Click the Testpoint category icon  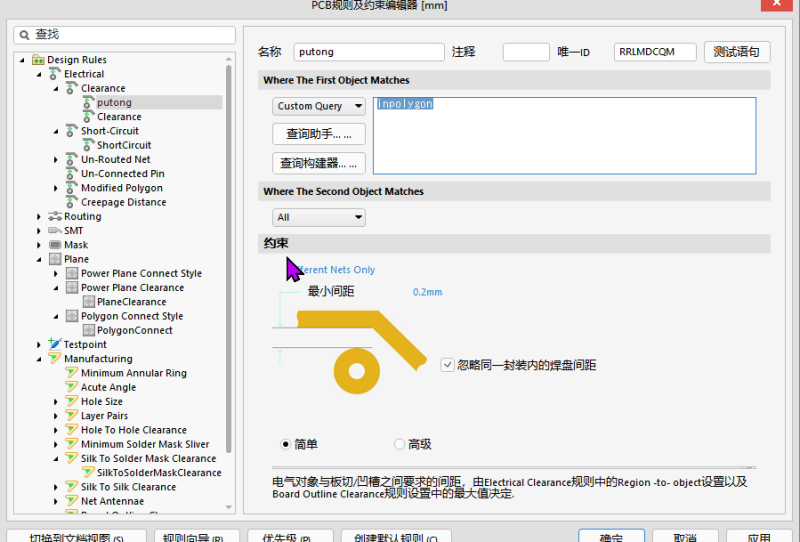55,345
